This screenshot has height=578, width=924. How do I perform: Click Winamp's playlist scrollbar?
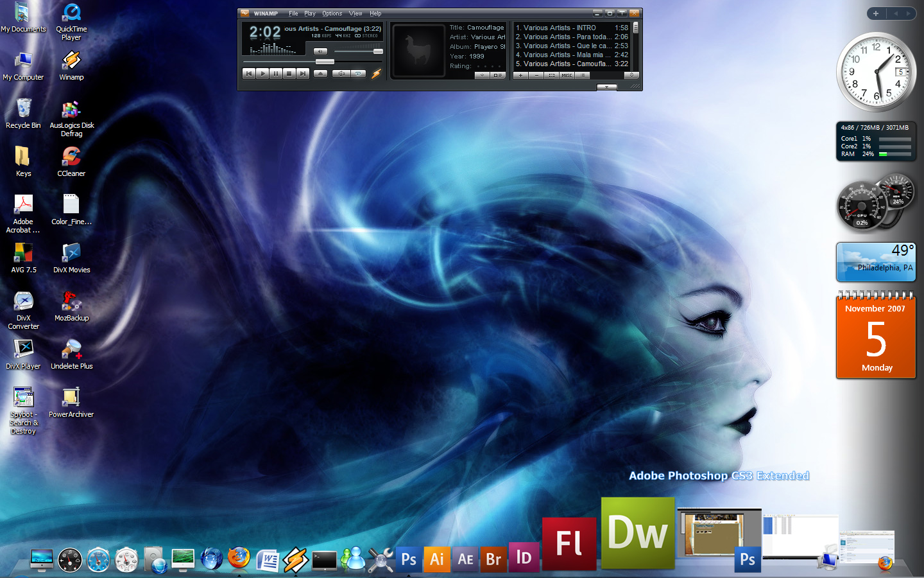click(635, 46)
